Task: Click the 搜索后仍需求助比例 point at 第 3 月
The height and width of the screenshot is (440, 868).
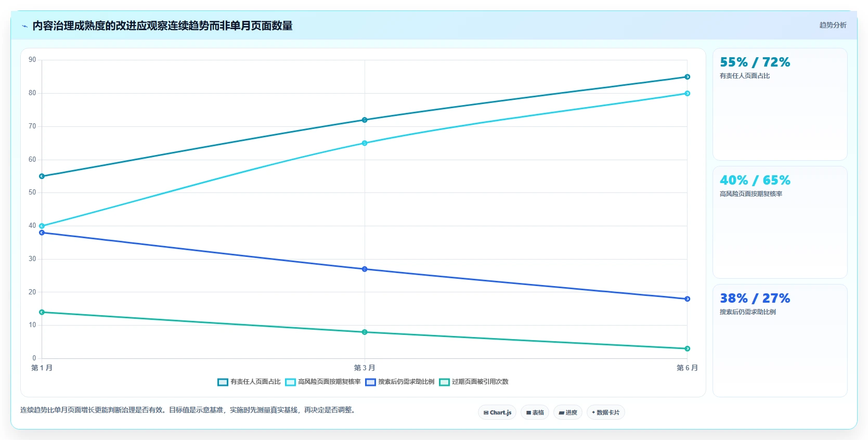Action: (365, 269)
